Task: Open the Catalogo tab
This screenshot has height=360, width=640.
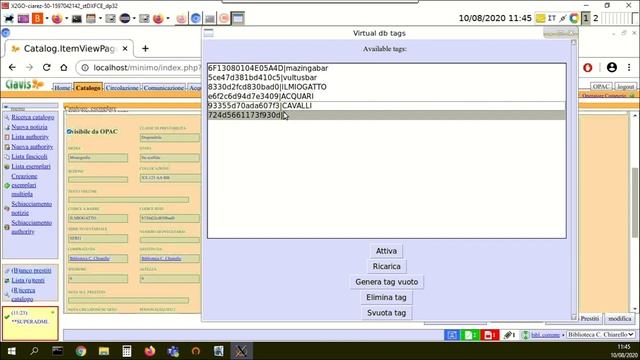Action: pos(88,88)
